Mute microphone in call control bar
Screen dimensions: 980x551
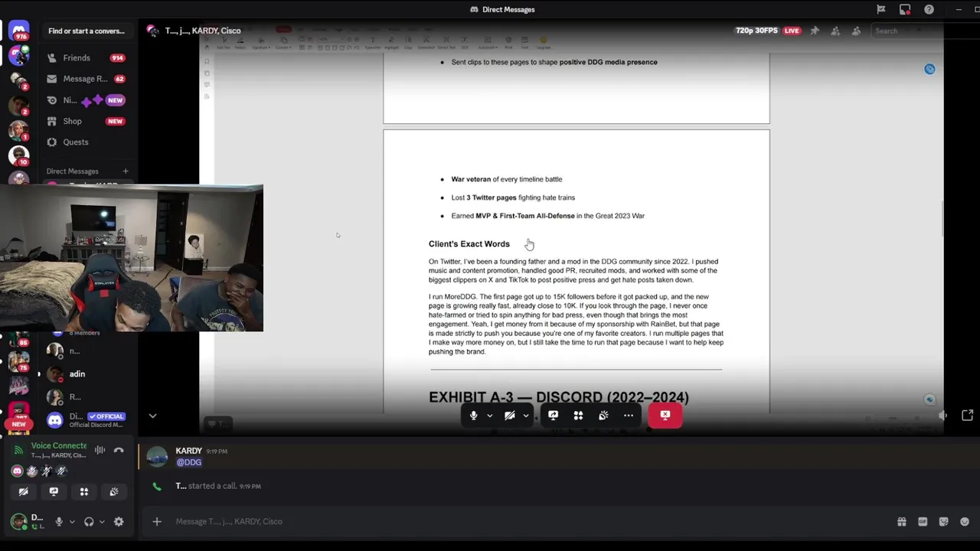pyautogui.click(x=474, y=416)
